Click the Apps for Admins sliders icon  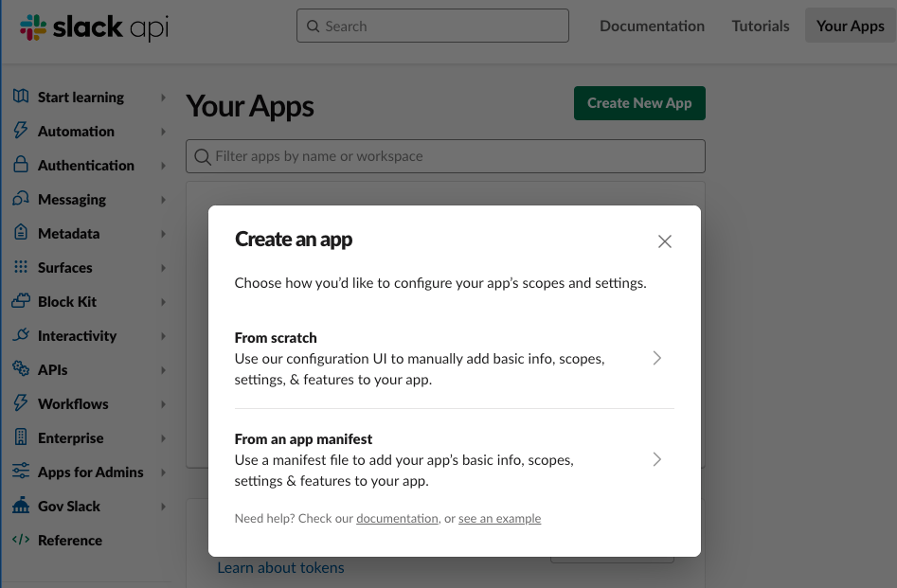coord(21,471)
